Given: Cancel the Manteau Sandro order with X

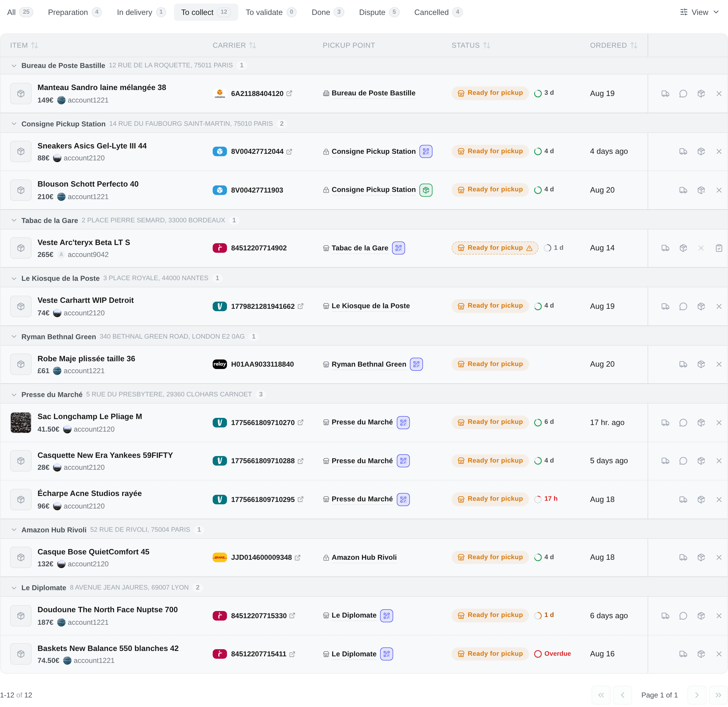Looking at the screenshot, I should 719,94.
